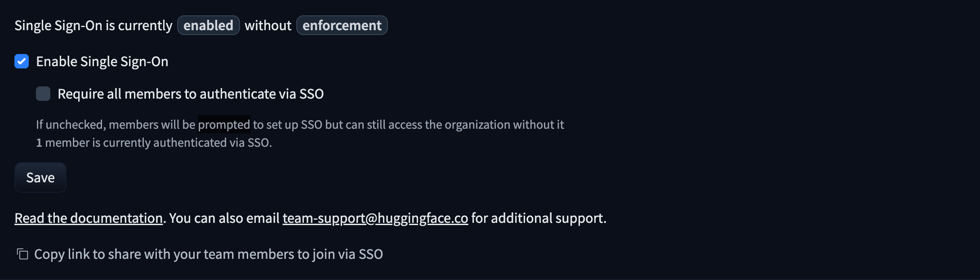980x280 pixels.
Task: Click the "enabled" status badge
Action: click(208, 26)
